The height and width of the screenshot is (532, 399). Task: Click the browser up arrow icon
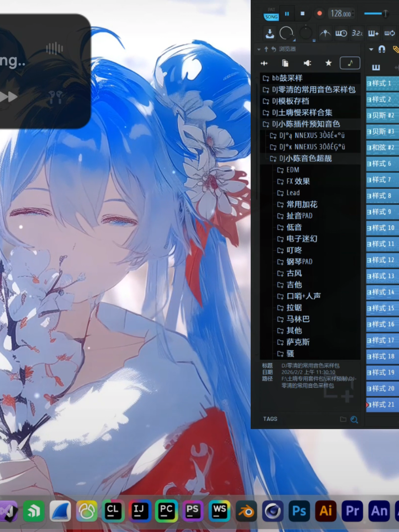266,50
